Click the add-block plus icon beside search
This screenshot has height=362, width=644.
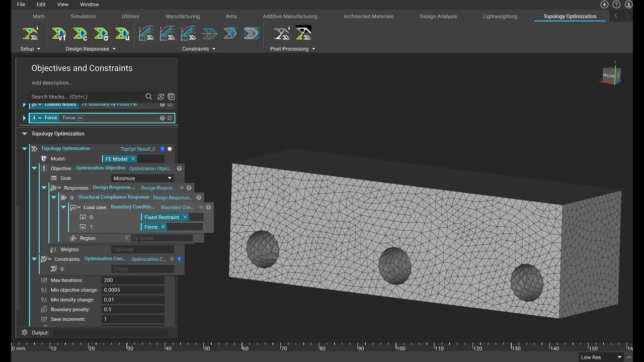tap(171, 97)
